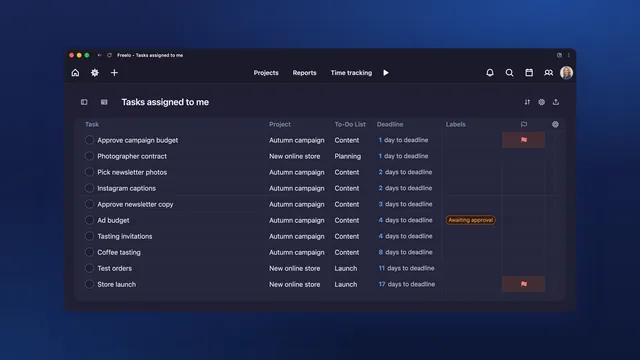640x360 pixels.
Task: Complete the Tasting invitations task
Action: [x=89, y=236]
